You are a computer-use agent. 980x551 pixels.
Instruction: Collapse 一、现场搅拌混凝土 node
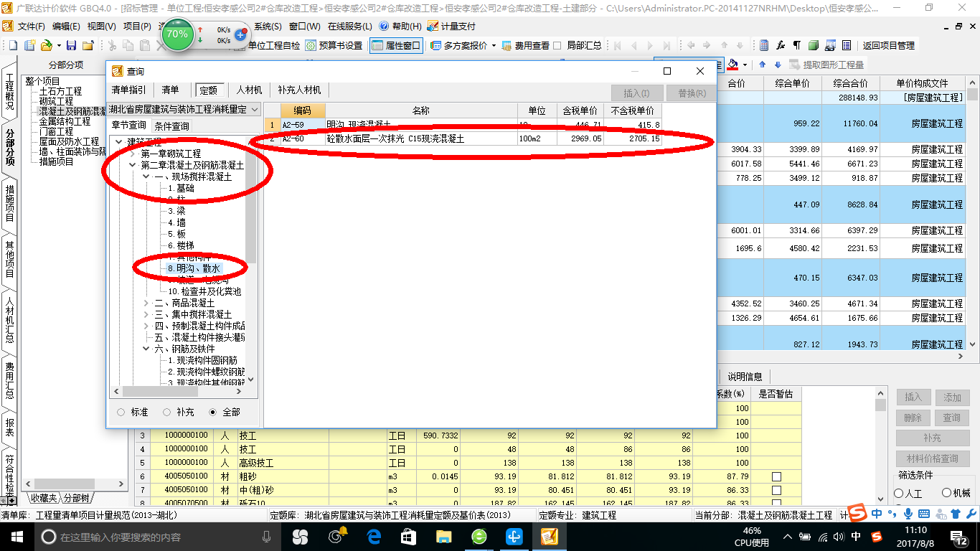click(x=146, y=176)
